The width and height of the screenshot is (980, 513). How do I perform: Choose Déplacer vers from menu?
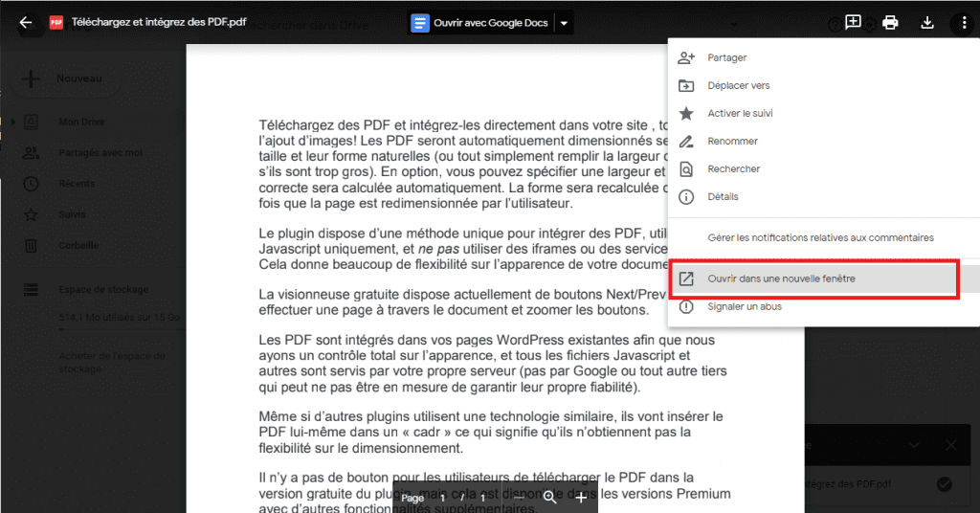click(824, 85)
